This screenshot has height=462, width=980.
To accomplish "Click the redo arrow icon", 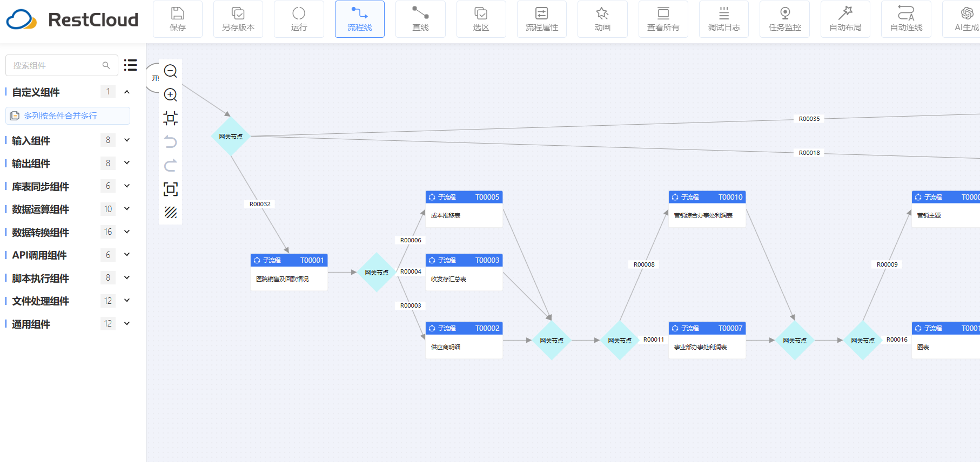I will (170, 166).
